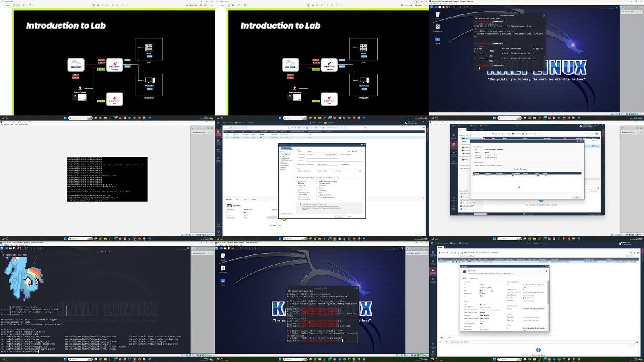The height and width of the screenshot is (362, 644).
Task: Select Logs & Monitor sidebar icon in gateway dialog frame
Action: coord(218,151)
